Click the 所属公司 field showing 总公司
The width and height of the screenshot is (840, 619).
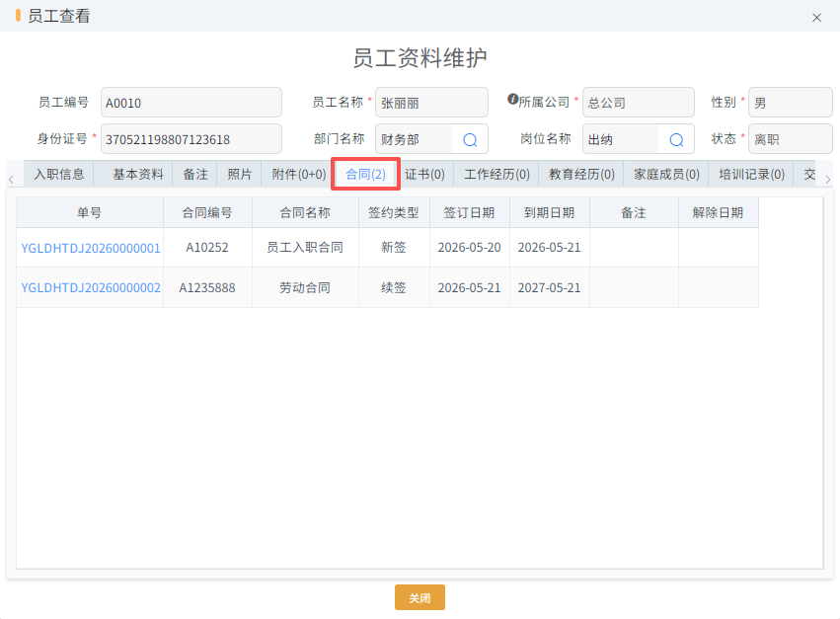(x=639, y=103)
